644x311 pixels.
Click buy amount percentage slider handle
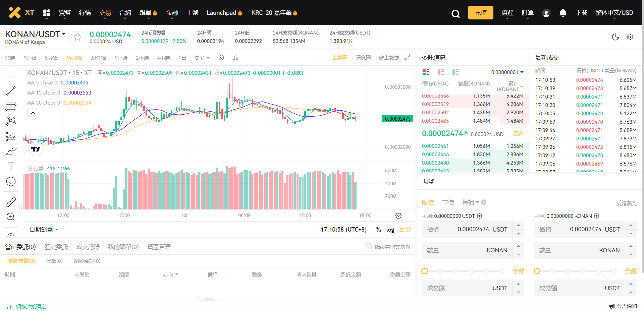(425, 271)
